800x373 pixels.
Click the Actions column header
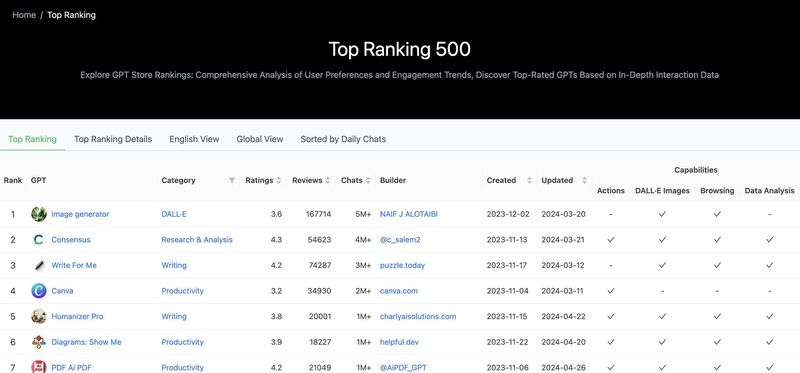coord(611,190)
